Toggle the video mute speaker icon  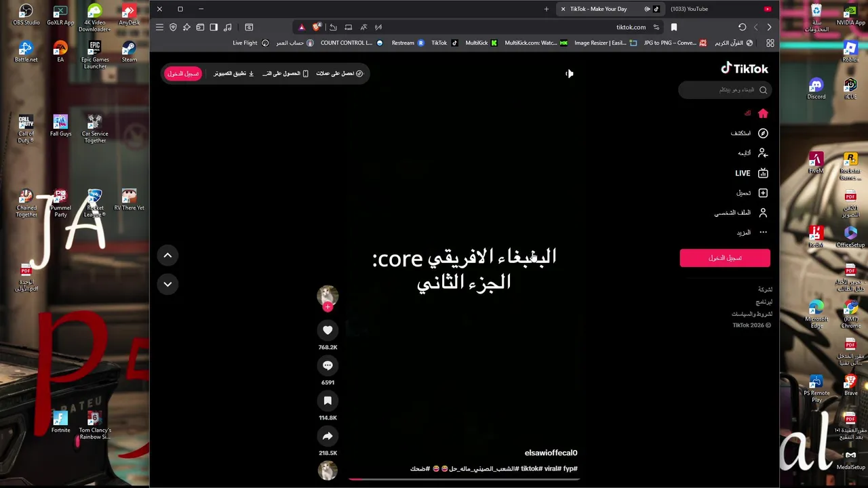point(569,73)
